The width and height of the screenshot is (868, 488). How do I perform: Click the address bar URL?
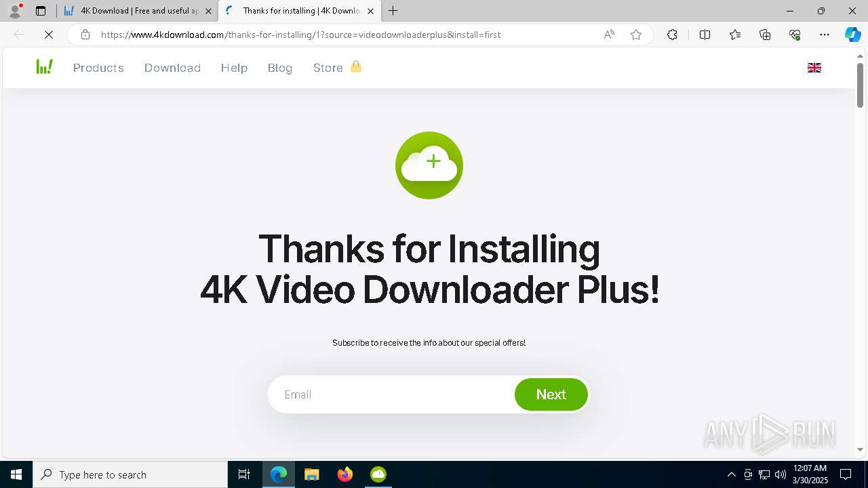(300, 35)
